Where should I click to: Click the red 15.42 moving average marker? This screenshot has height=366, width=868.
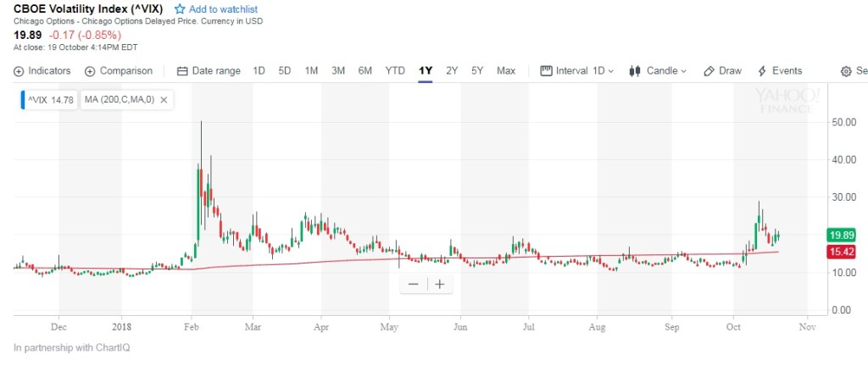(840, 252)
